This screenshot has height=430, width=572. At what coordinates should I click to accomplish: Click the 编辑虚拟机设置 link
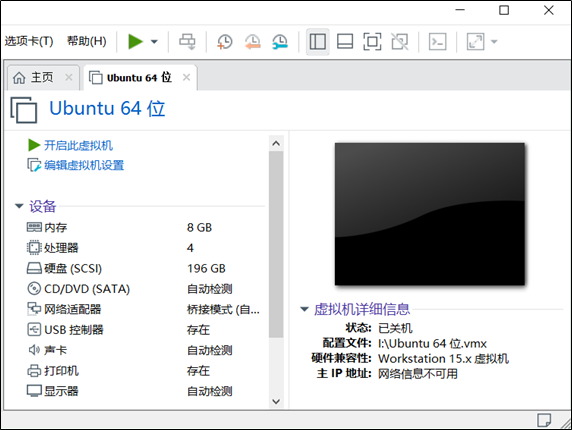(84, 165)
